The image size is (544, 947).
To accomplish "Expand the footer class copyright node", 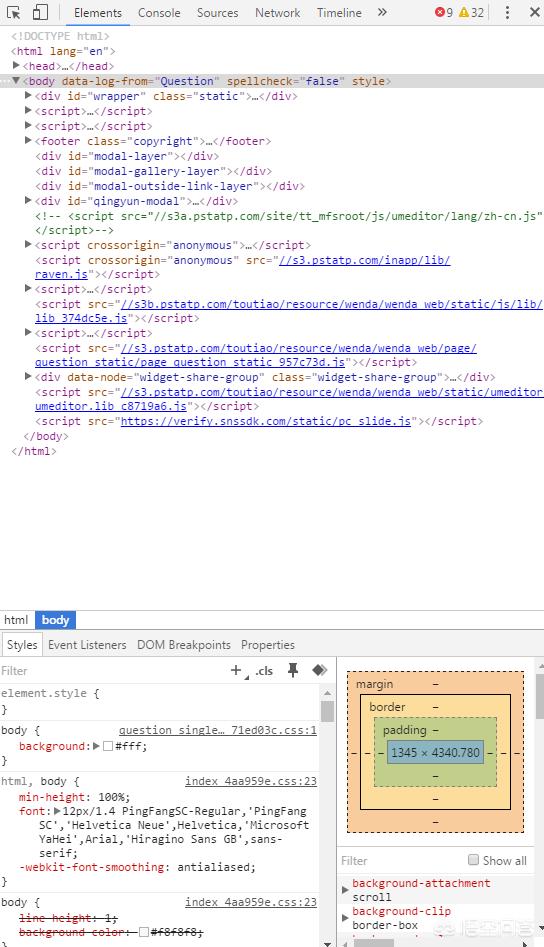I will [x=28, y=140].
